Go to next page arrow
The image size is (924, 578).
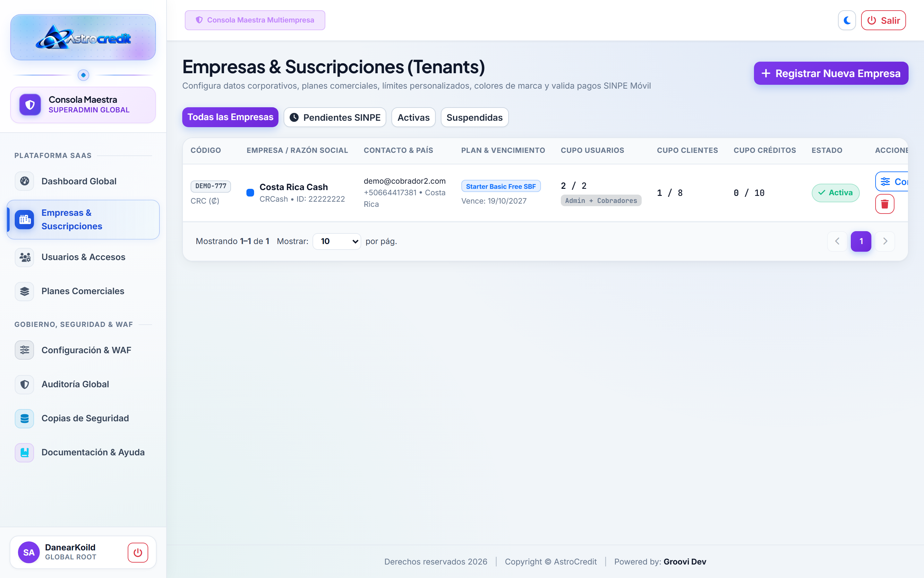(885, 241)
